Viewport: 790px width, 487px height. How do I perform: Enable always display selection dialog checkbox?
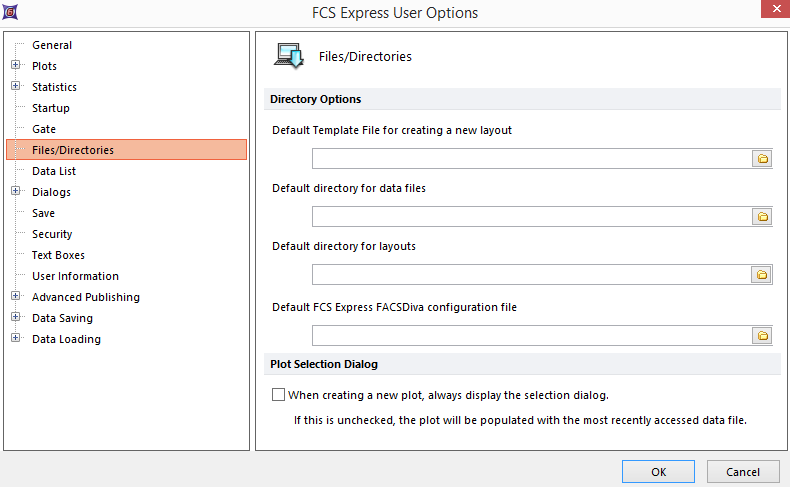[x=279, y=395]
